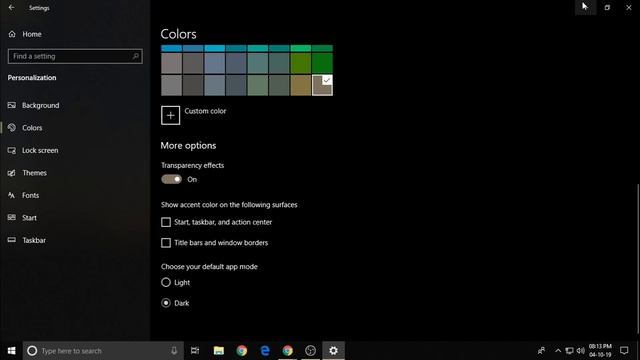Select Light app mode
Image resolution: width=640 pixels, height=360 pixels.
(166, 282)
